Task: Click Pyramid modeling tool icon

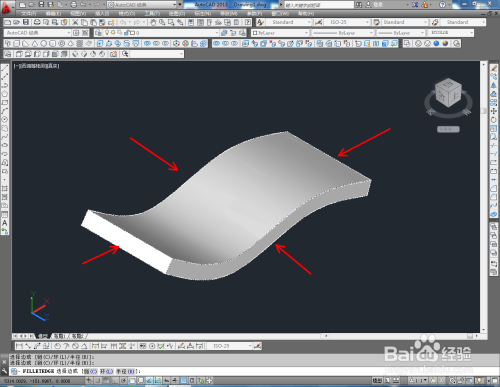Action: coord(71,43)
